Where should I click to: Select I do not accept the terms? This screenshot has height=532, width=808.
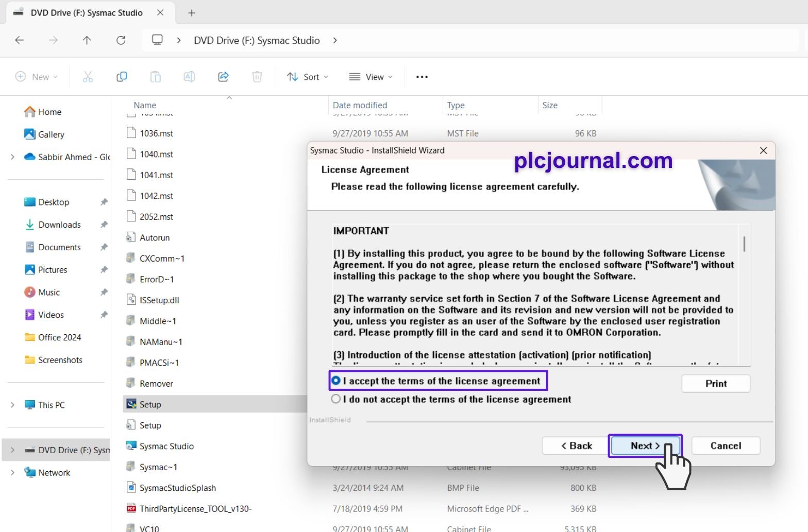[336, 399]
